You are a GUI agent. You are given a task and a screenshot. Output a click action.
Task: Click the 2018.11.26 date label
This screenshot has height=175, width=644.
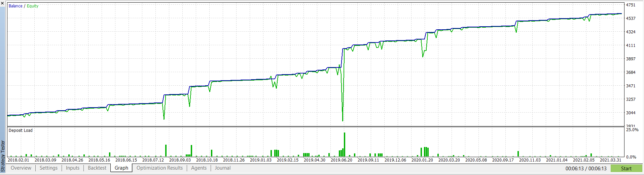point(234,160)
